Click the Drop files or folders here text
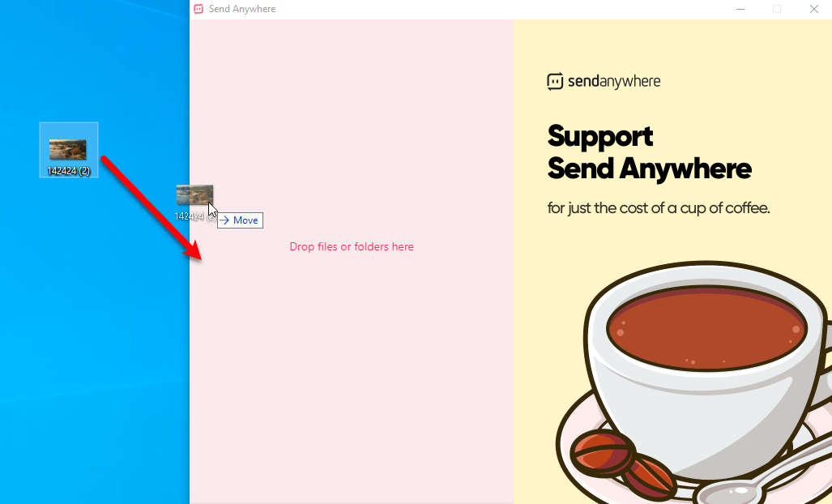832x504 pixels. tap(352, 246)
